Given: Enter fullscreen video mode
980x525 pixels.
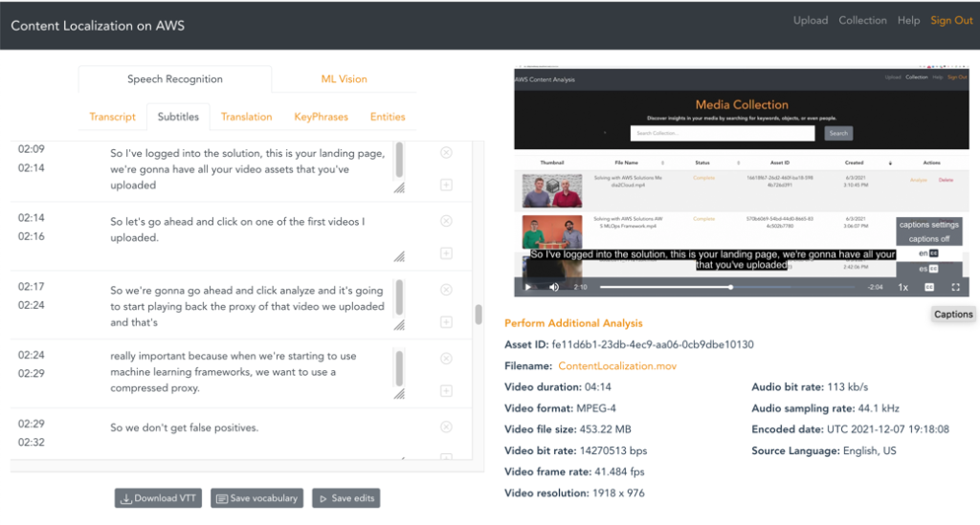Looking at the screenshot, I should click(956, 287).
